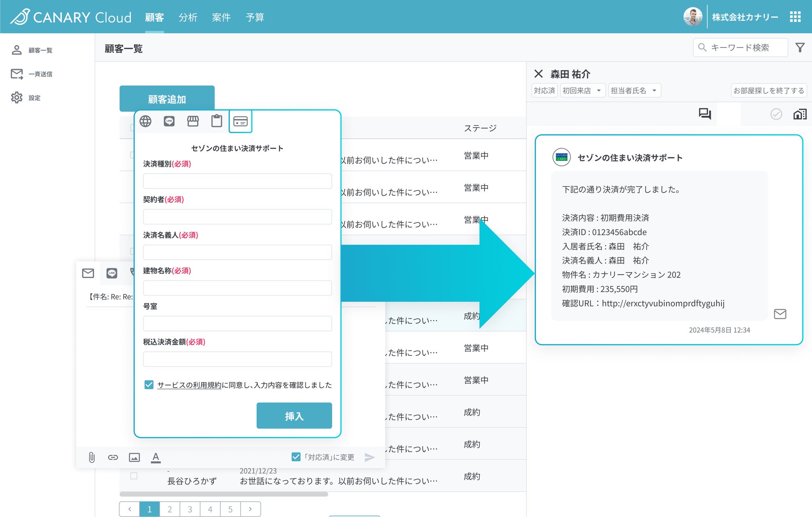This screenshot has height=517, width=812.
Task: Check the row checkbox for 長谷ひろかず
Action: point(134,475)
